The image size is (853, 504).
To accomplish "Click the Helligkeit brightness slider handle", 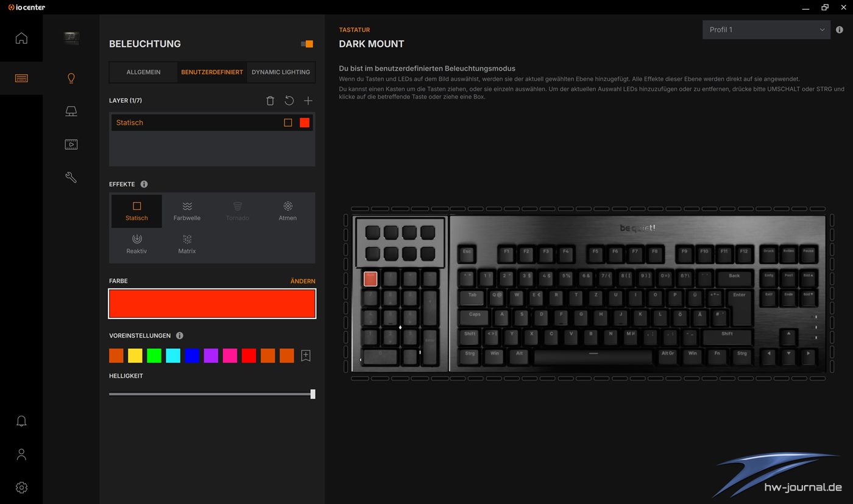I will pos(313,394).
